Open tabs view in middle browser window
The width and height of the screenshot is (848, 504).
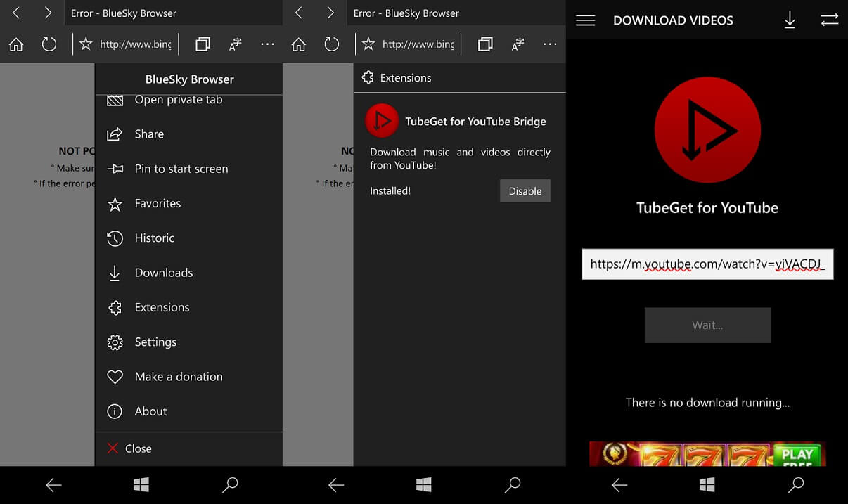point(485,44)
